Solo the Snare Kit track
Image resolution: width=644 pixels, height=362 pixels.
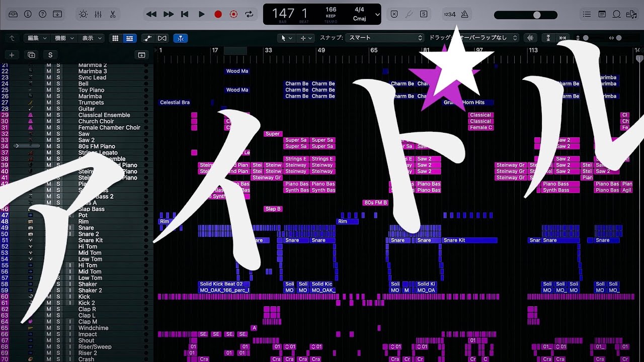[x=58, y=240]
